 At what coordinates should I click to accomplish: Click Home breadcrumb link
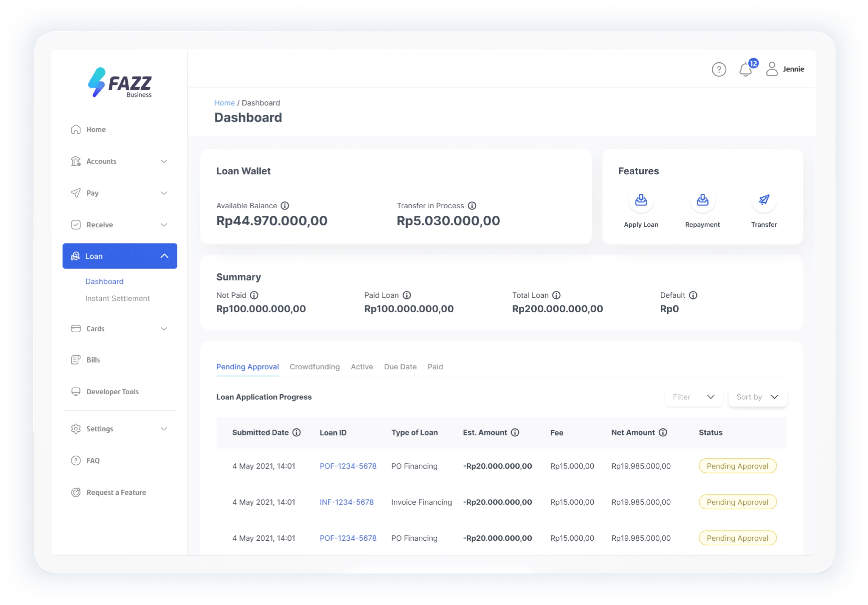coord(224,103)
